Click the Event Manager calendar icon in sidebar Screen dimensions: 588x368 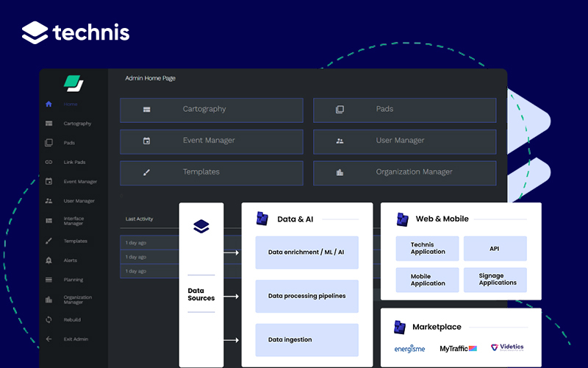[49, 181]
